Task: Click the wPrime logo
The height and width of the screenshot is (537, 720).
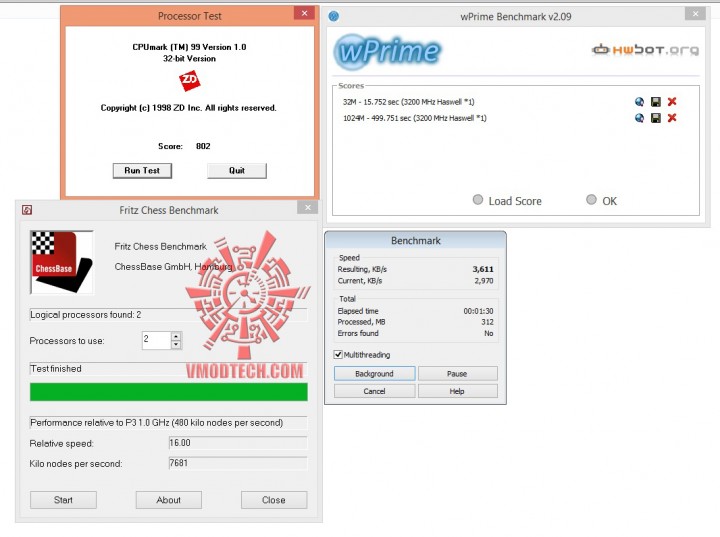Action: (x=387, y=51)
